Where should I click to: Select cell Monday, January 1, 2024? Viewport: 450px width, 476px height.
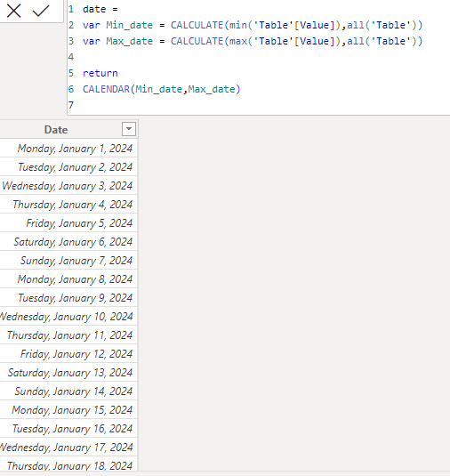pyautogui.click(x=68, y=149)
